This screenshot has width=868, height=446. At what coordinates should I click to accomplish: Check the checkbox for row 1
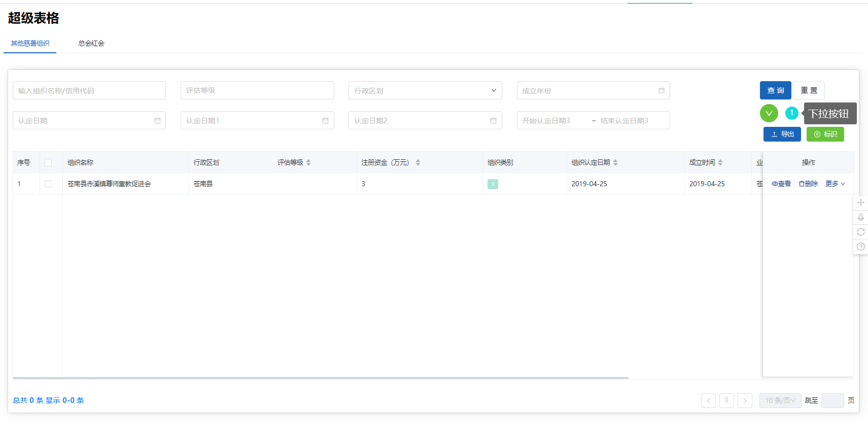(x=48, y=184)
